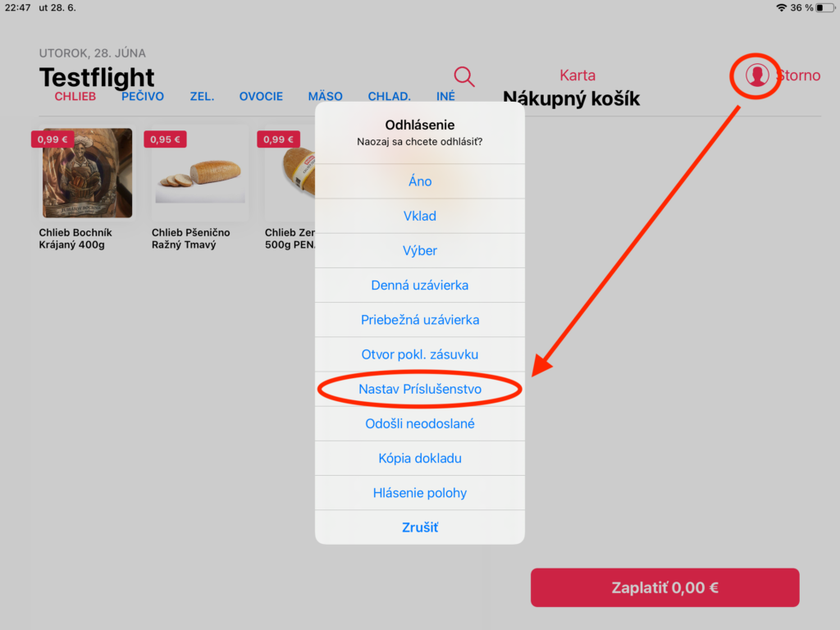Screen dimensions: 840x630
Task: Open the user profile icon
Action: (757, 75)
